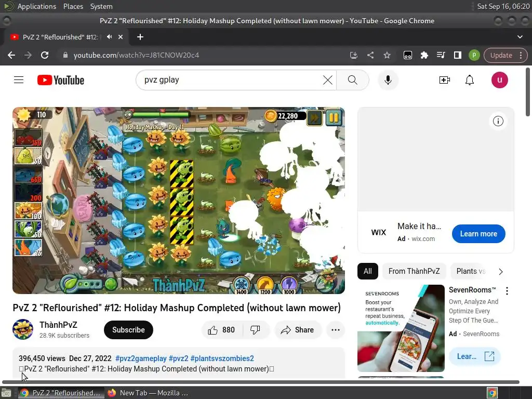Screen dimensions: 532x399
Task: Open YouTube notifications bell
Action: click(470, 80)
